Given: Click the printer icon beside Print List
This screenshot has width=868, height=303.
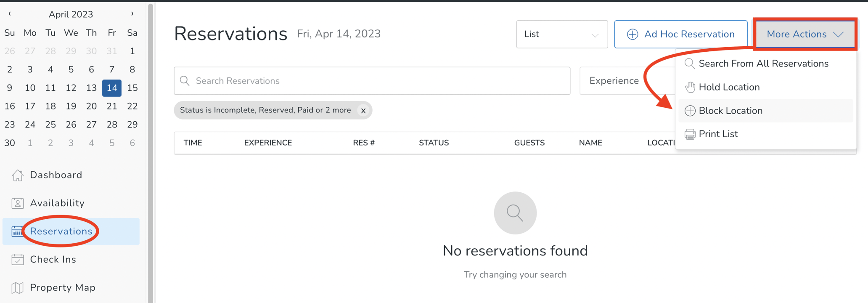Looking at the screenshot, I should point(690,133).
